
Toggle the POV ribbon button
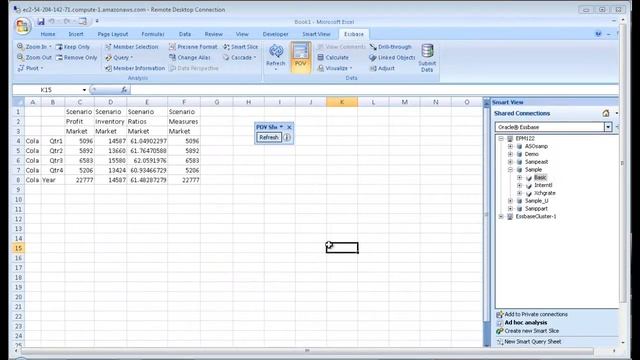[x=300, y=57]
